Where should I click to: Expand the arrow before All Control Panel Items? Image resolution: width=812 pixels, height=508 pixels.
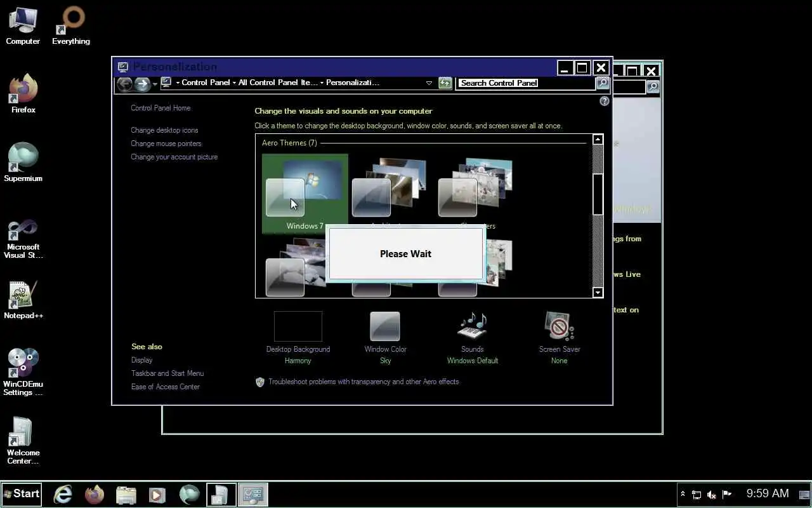point(234,83)
